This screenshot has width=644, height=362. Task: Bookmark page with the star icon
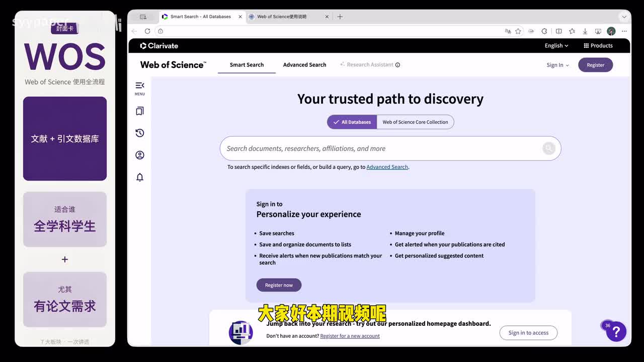518,31
